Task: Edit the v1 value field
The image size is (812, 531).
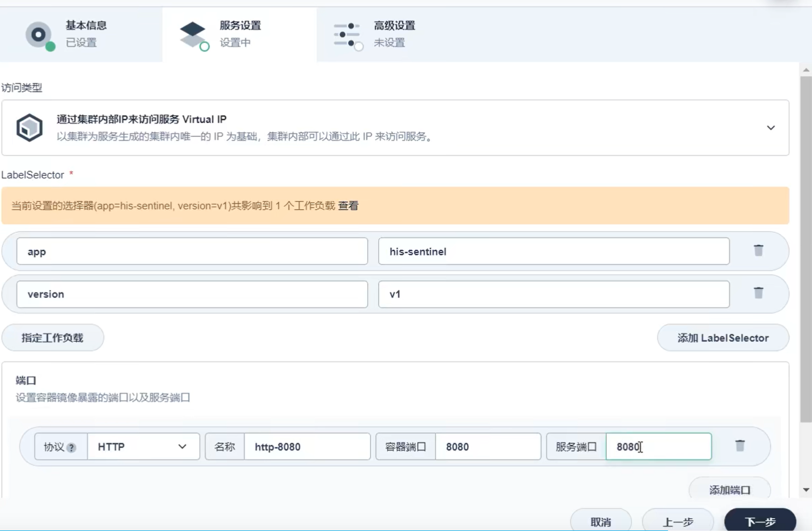Action: [x=554, y=294]
